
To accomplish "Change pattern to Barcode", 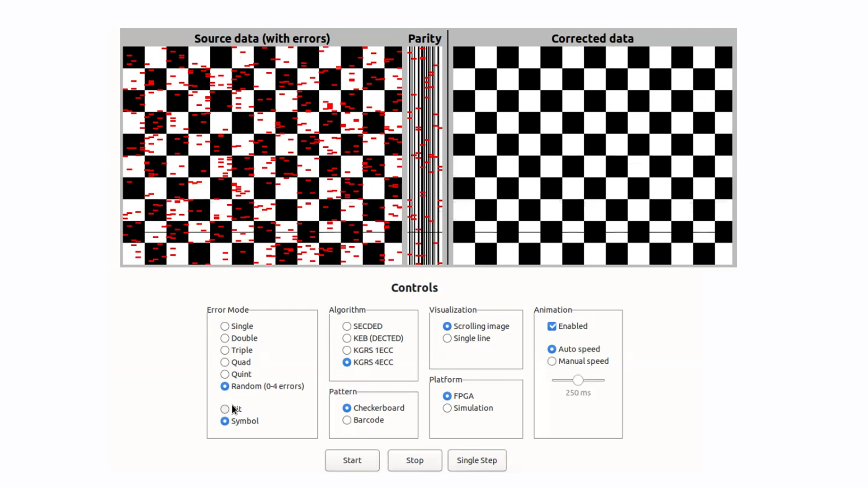I will coord(347,420).
